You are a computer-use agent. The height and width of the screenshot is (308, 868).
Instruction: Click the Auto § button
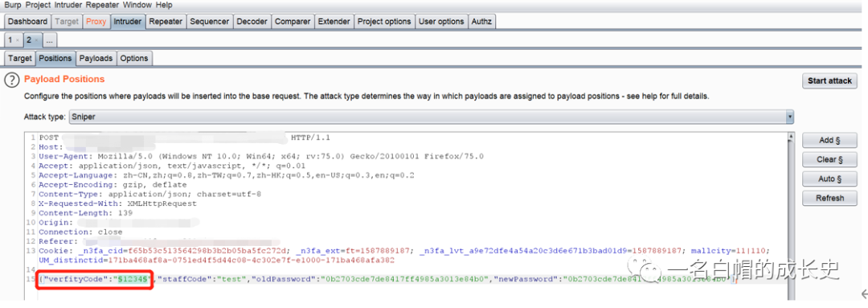[x=829, y=179]
